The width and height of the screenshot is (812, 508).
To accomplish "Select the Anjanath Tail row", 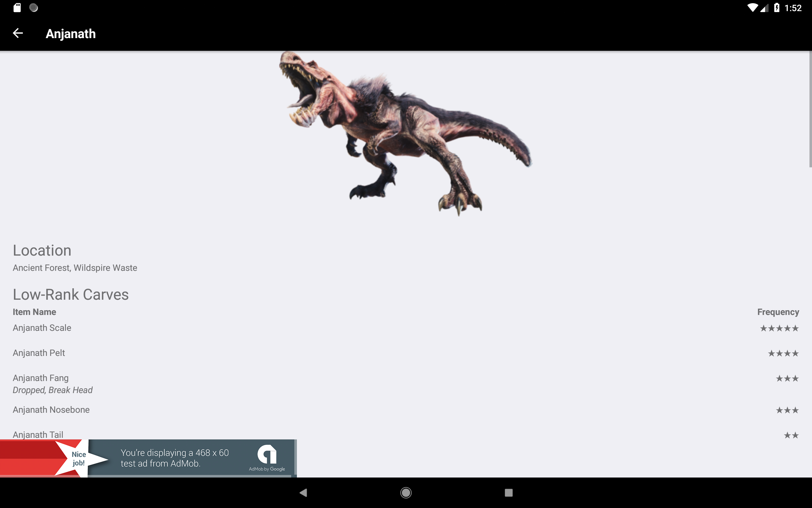I will click(406, 435).
